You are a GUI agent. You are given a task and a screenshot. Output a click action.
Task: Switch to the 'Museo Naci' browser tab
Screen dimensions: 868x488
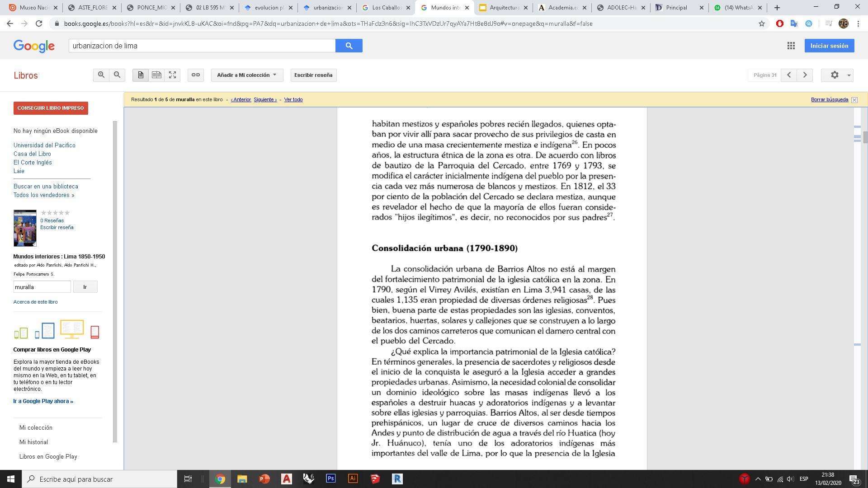point(33,8)
